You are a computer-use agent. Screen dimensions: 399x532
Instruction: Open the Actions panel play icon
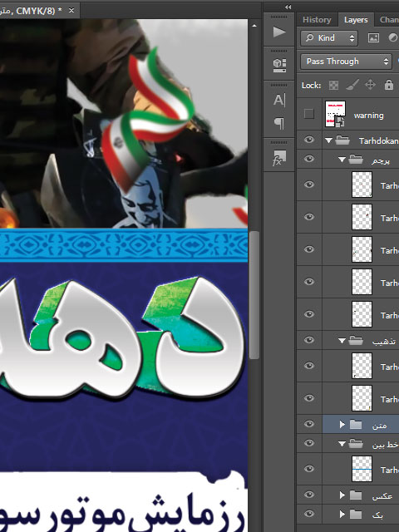coord(279,32)
